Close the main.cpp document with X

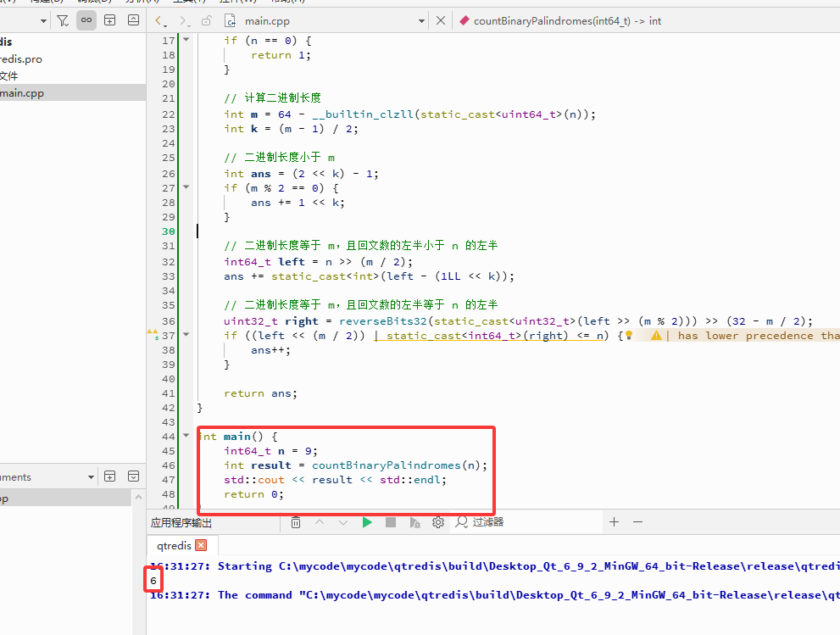[441, 20]
